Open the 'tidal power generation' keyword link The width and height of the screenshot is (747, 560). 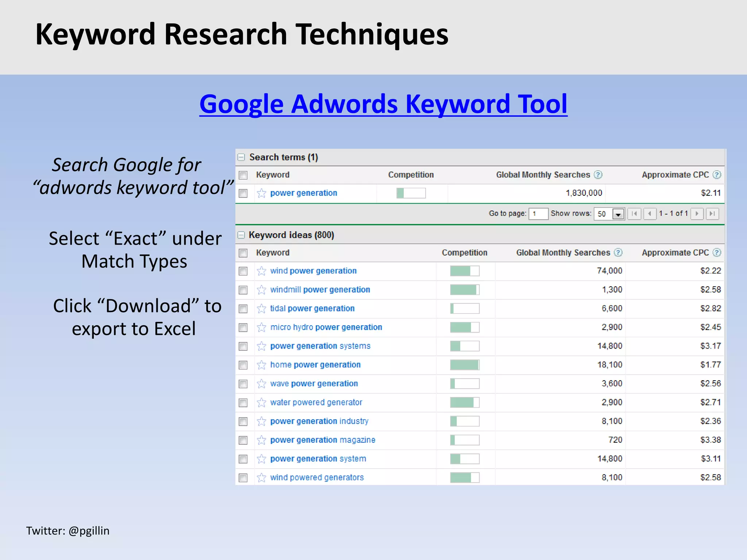pos(312,308)
